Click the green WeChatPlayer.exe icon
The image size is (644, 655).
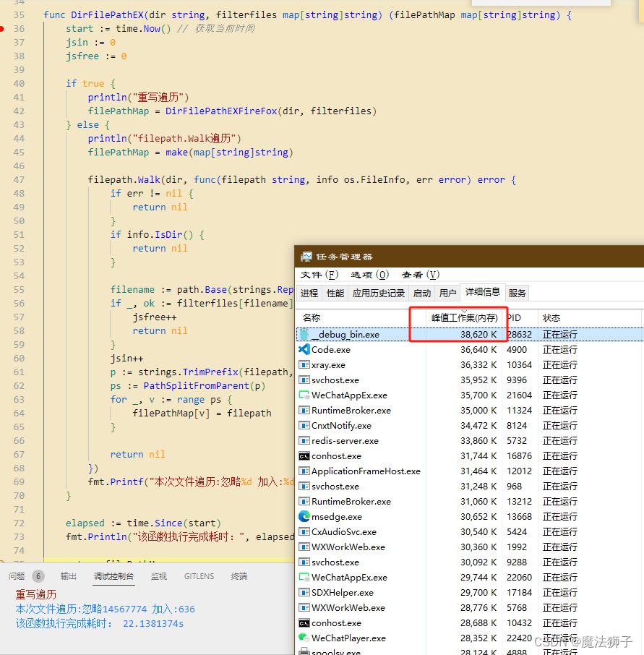click(x=304, y=638)
